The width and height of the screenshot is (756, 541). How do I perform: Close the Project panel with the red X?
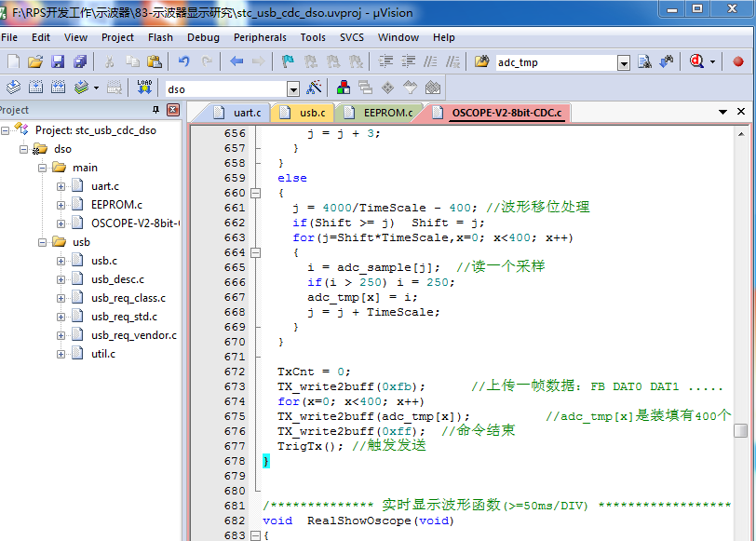pos(172,110)
